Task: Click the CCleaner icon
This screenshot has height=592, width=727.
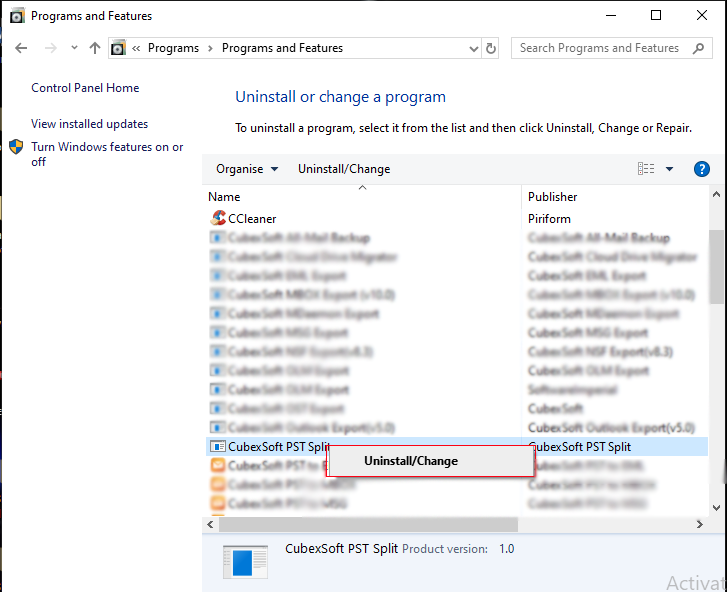Action: 218,218
